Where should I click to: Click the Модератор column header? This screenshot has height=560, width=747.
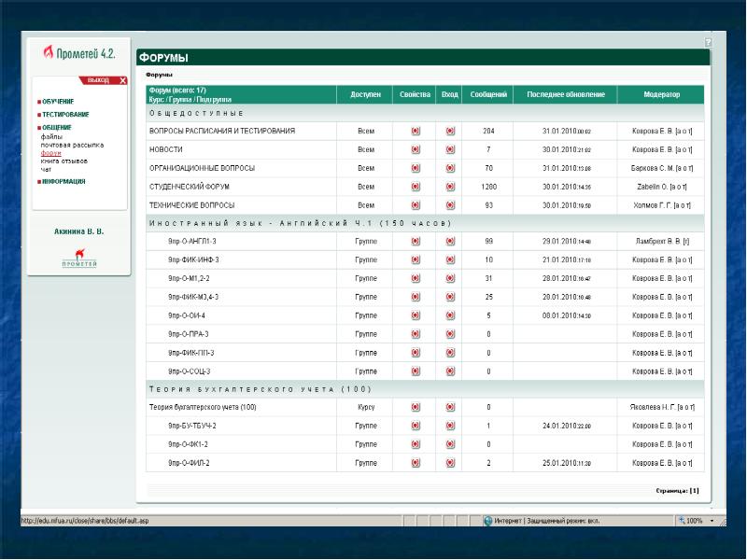click(661, 95)
